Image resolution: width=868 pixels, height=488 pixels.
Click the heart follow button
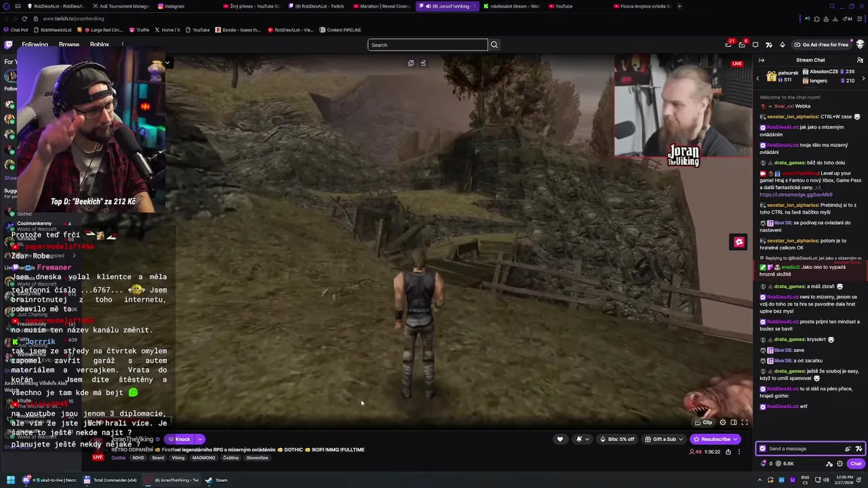(x=560, y=439)
